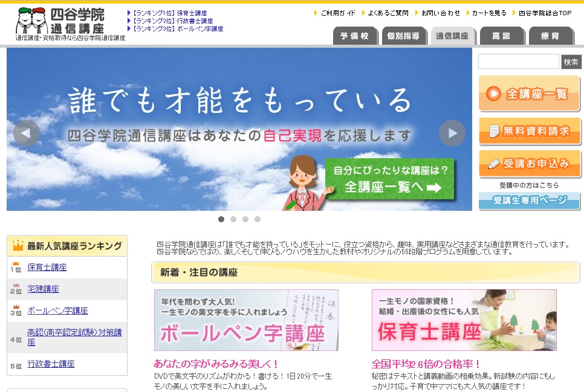Click the 4位 rank label
Image resolution: width=584 pixels, height=392 pixels.
[16, 339]
